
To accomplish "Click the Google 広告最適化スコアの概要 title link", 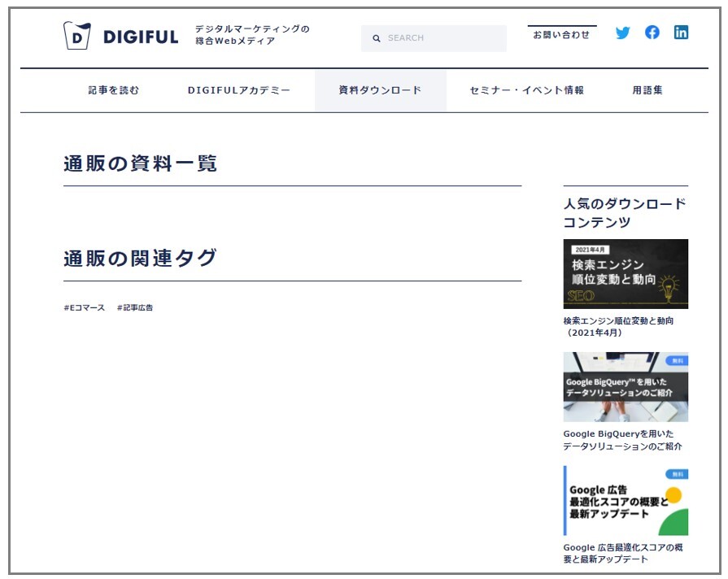I will [622, 553].
